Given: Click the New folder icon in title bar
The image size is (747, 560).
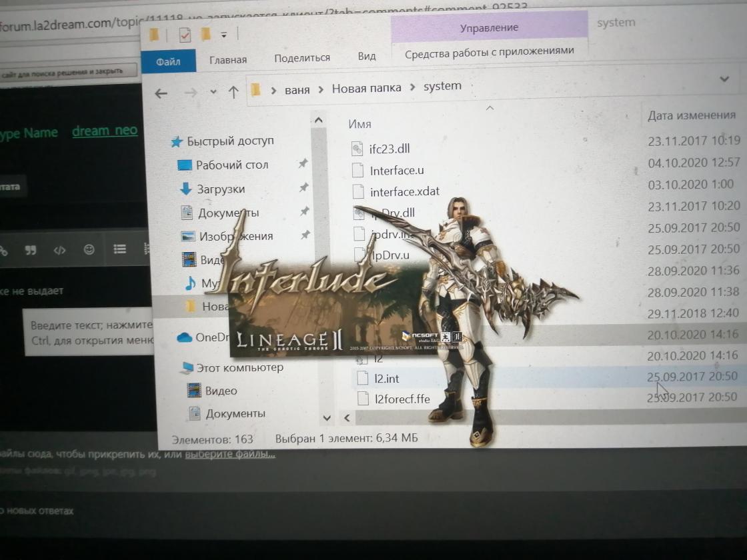Looking at the screenshot, I should tap(206, 34).
